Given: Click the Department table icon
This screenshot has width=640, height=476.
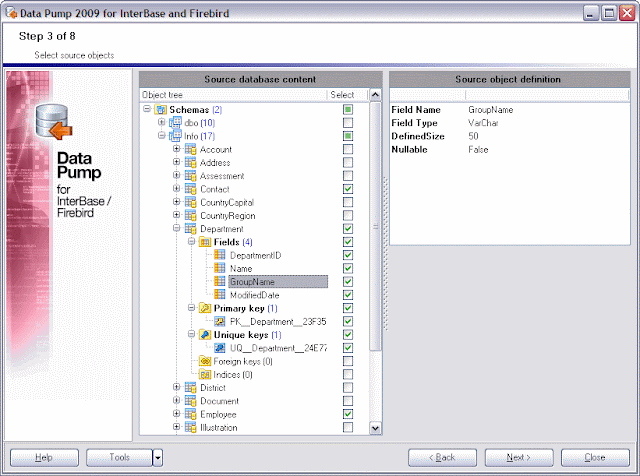Looking at the screenshot, I should coord(191,229).
